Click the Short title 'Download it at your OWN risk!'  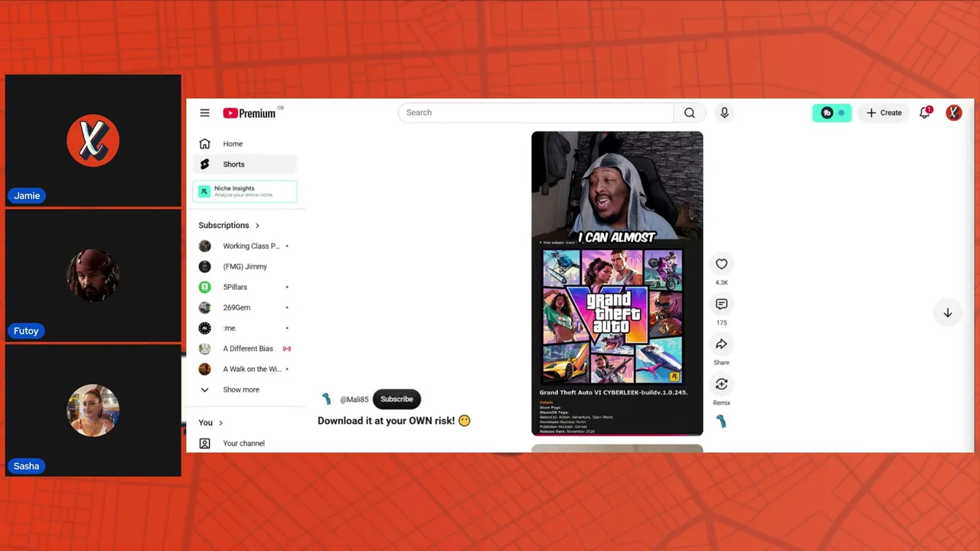coord(394,421)
